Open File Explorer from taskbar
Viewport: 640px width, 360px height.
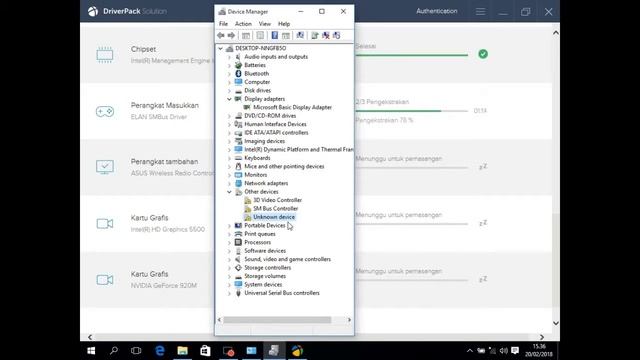pos(182,351)
